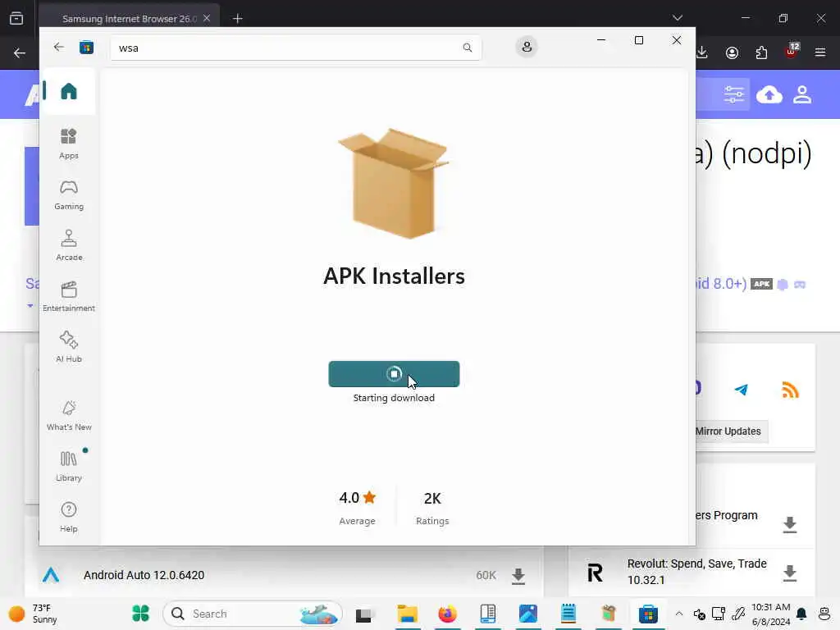Go to Gaming section in Store
Screen dimensions: 840x630
tap(69, 194)
